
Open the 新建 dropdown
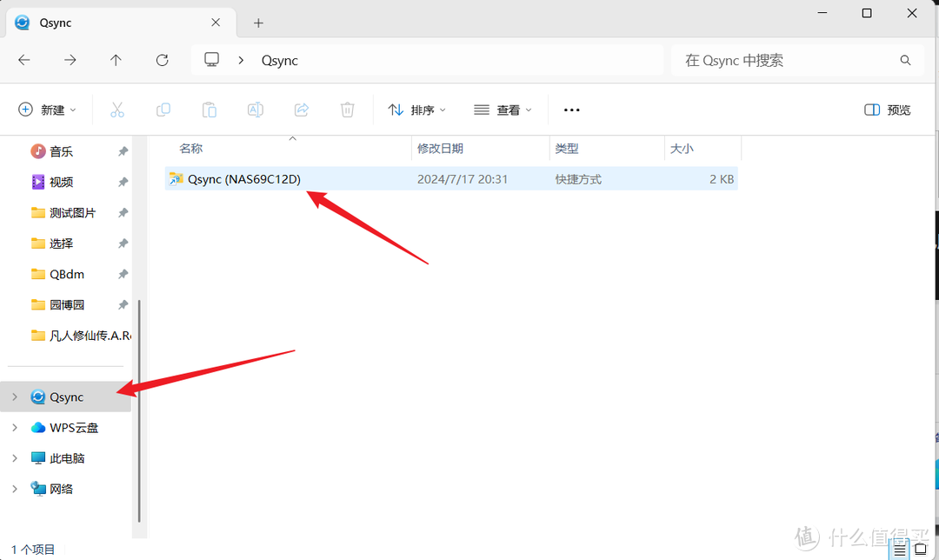point(47,110)
